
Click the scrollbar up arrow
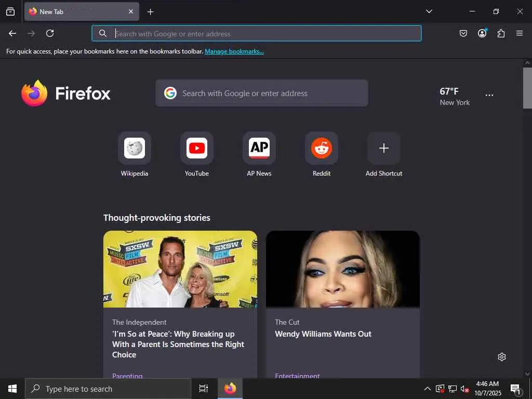[527, 63]
